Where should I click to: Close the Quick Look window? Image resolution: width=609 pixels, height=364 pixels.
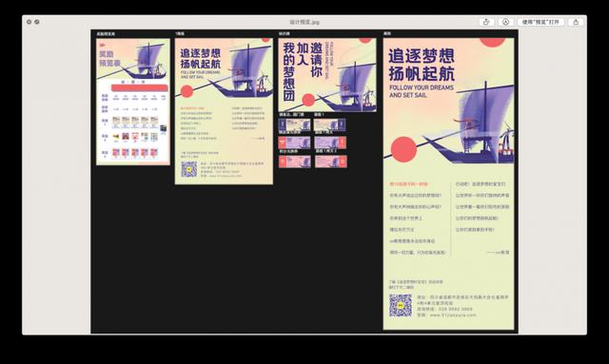pyautogui.click(x=29, y=22)
